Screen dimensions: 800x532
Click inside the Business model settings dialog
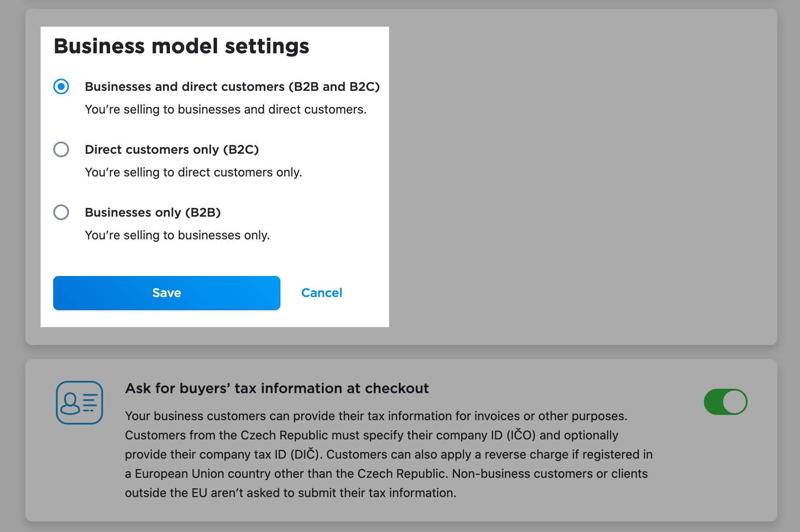click(x=215, y=262)
